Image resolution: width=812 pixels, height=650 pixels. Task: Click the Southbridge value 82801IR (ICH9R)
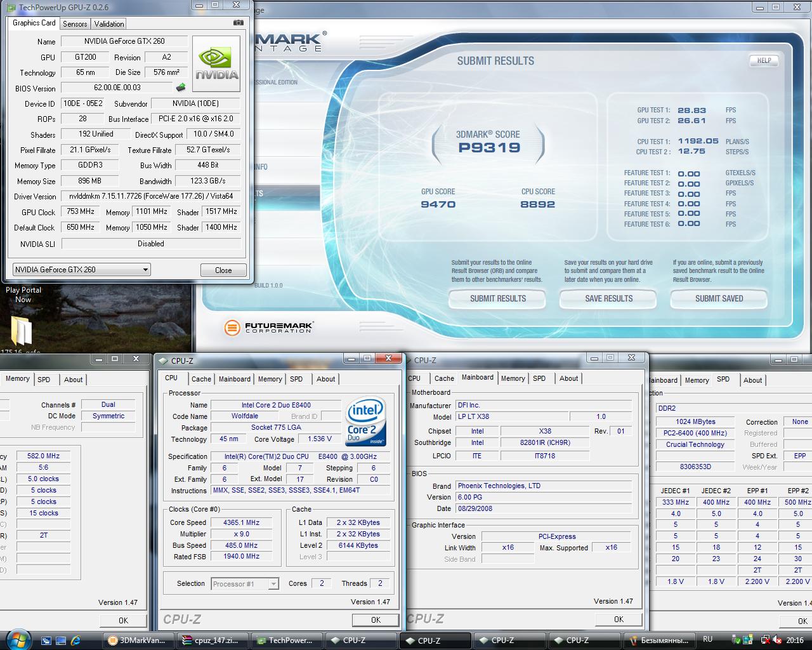545,442
